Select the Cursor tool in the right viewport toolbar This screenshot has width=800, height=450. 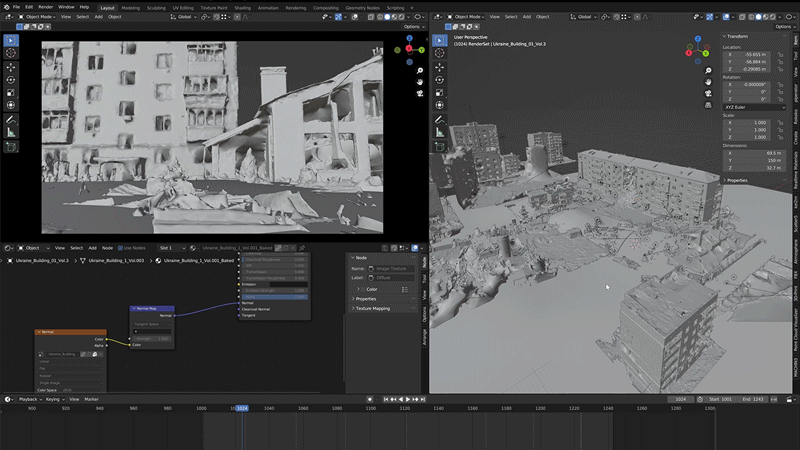tap(440, 53)
